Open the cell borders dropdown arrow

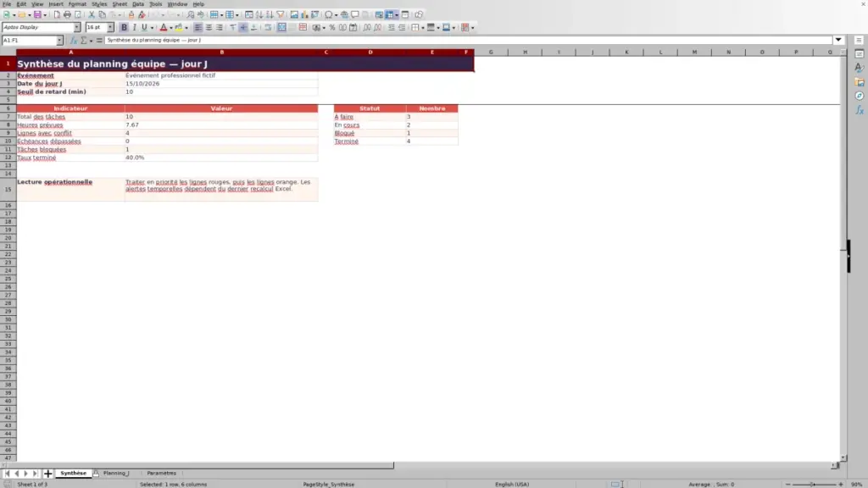[422, 28]
